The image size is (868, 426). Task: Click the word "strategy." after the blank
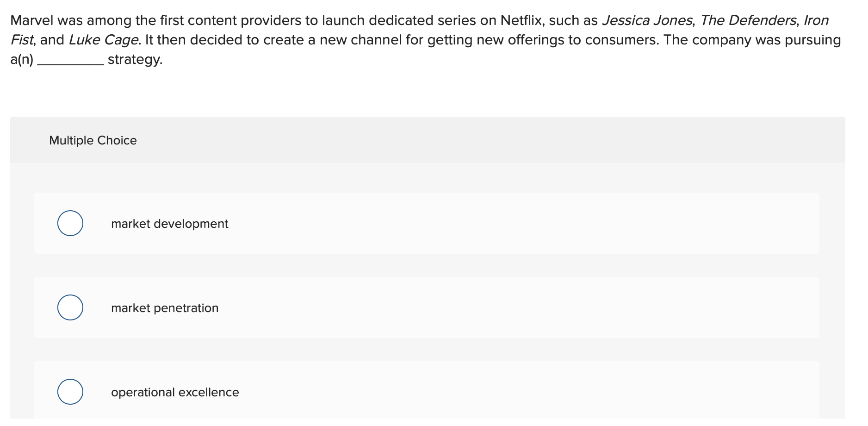pyautogui.click(x=135, y=60)
